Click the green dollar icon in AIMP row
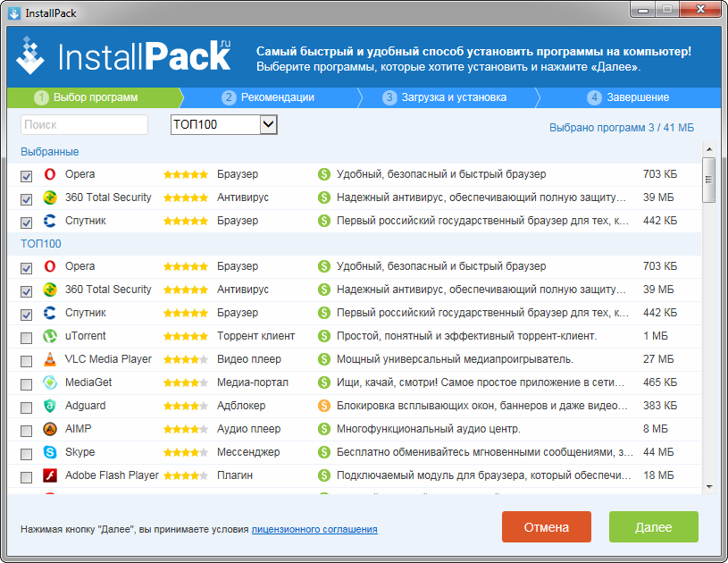This screenshot has width=728, height=563. (324, 429)
